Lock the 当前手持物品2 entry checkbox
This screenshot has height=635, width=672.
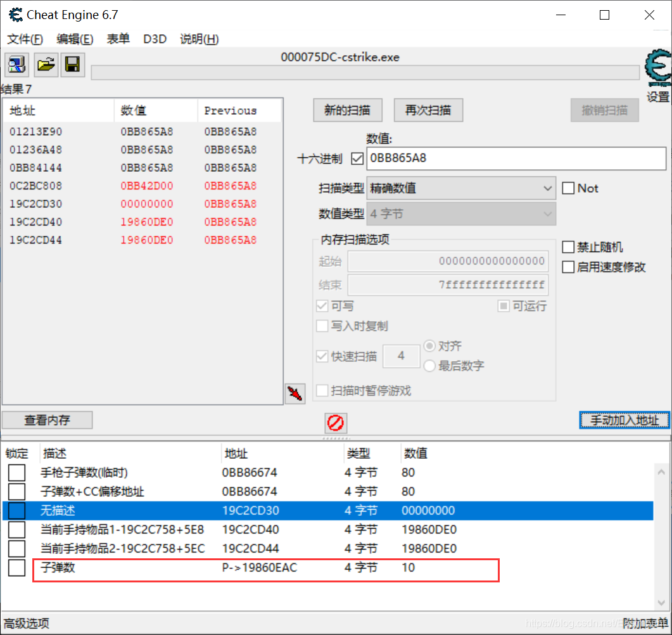coord(16,548)
